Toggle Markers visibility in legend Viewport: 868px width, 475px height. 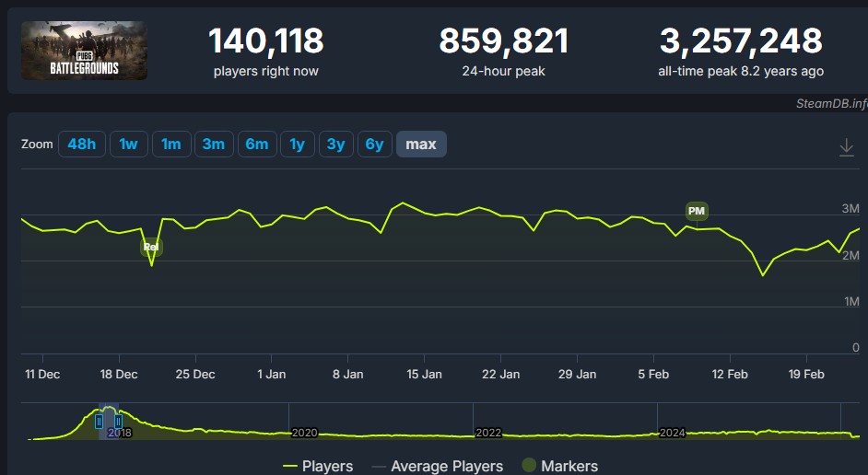click(x=559, y=466)
